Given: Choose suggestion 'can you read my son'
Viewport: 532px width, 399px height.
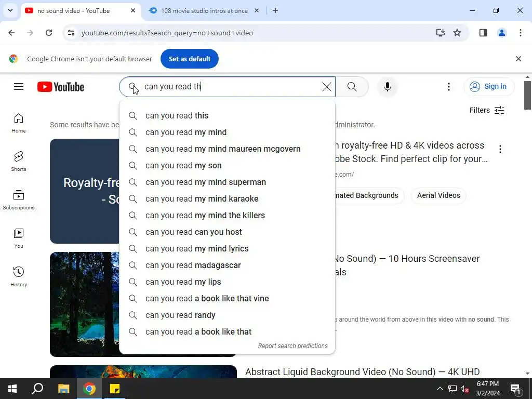Looking at the screenshot, I should click(x=227, y=166).
